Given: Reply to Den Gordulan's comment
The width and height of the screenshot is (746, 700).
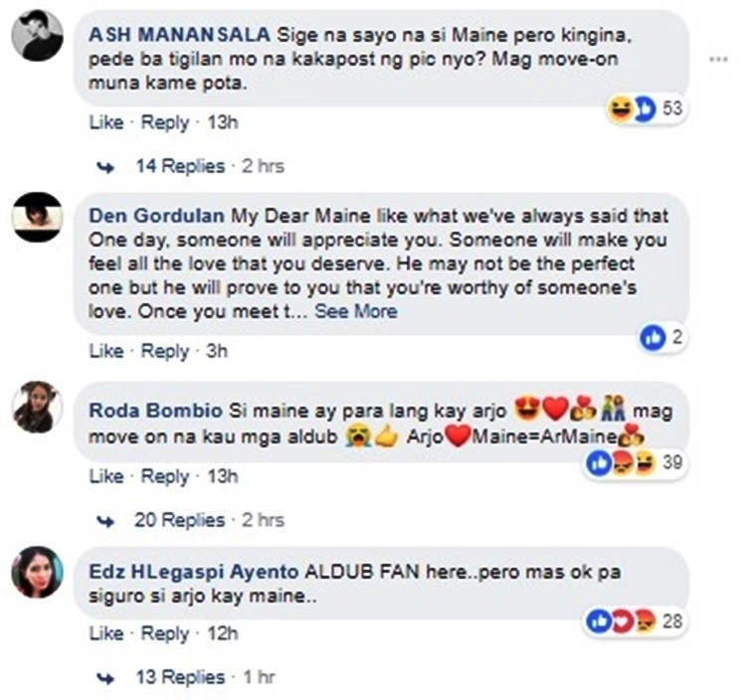Looking at the screenshot, I should tap(164, 351).
